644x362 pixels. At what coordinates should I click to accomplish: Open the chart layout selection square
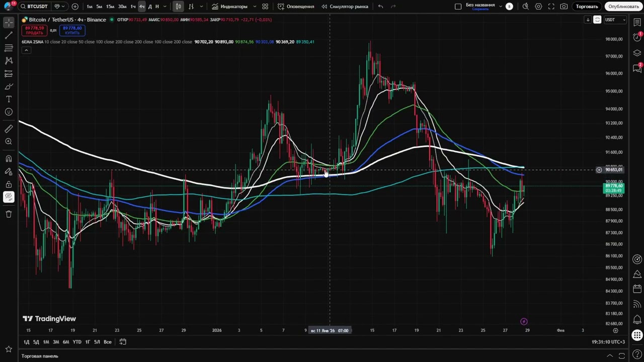pyautogui.click(x=458, y=7)
